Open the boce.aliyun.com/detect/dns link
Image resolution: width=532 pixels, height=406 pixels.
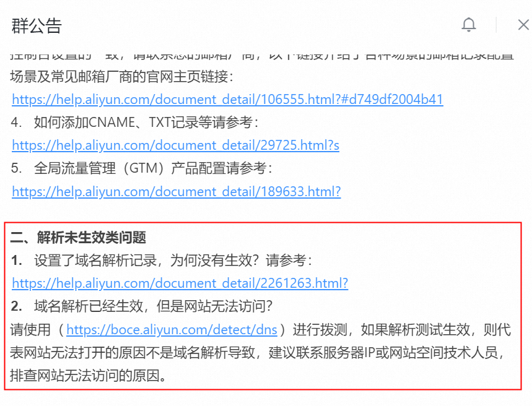coord(172,329)
